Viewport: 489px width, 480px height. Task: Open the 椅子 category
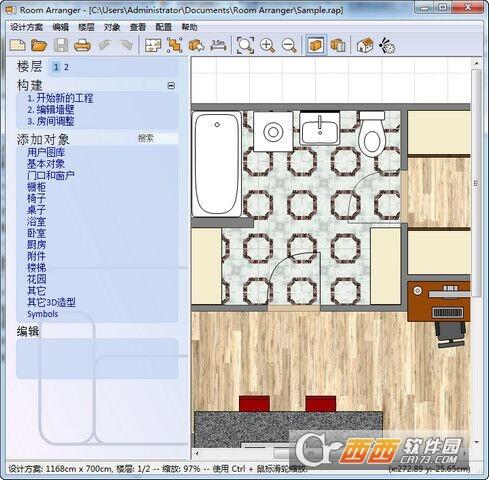pos(36,199)
